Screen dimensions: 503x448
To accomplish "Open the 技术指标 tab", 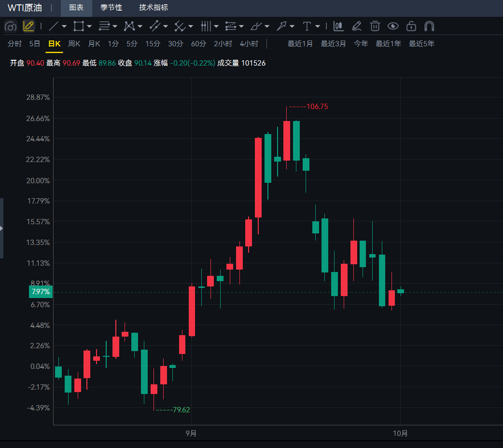I will (x=154, y=8).
